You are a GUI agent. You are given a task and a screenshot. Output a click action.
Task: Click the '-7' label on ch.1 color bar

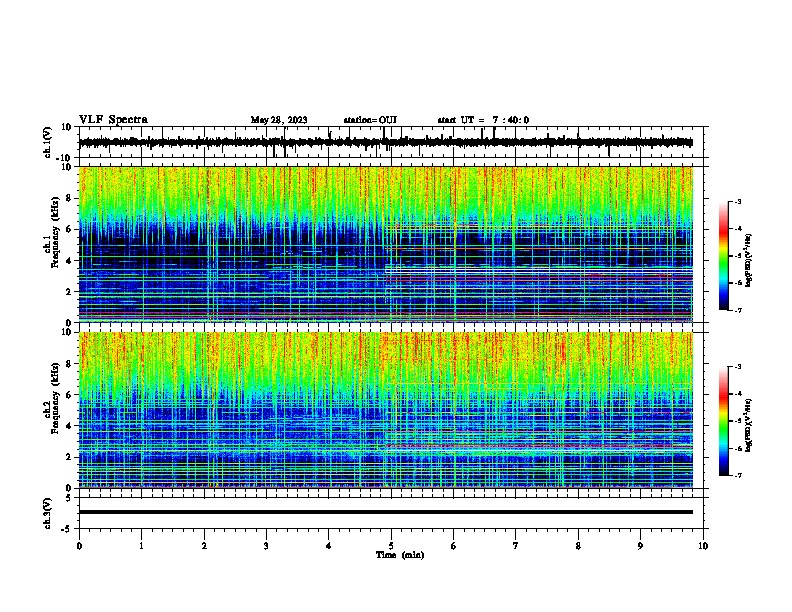(737, 311)
